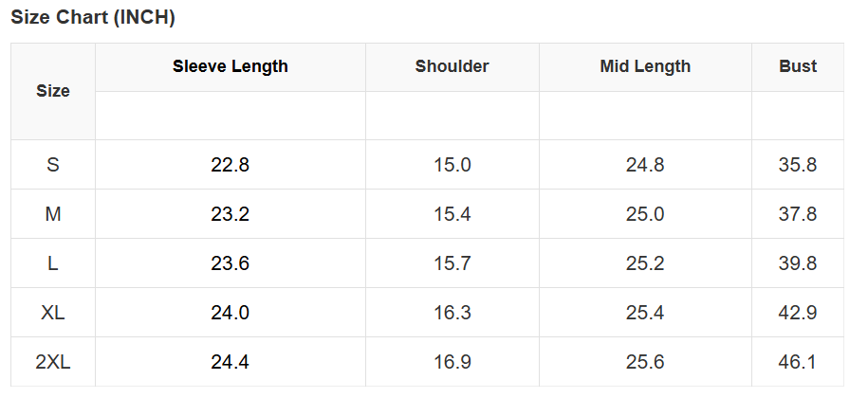This screenshot has width=868, height=398.
Task: Select the 2XL size row label
Action: coord(53,362)
